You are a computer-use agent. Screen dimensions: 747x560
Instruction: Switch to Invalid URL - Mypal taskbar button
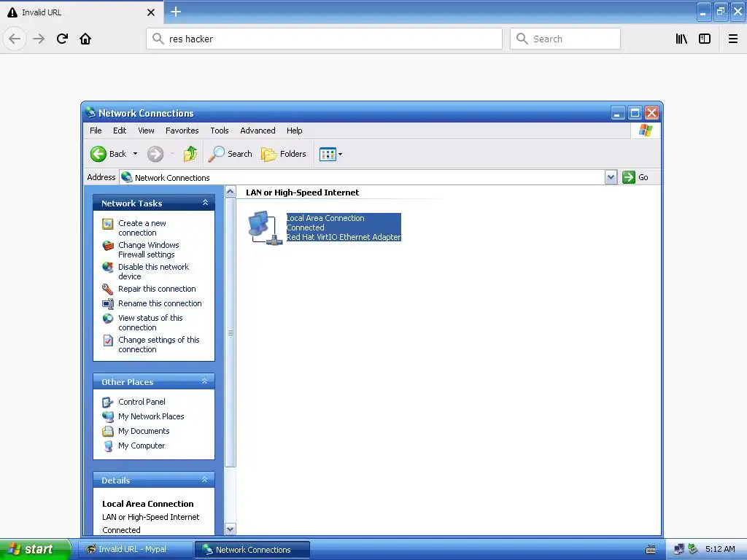pyautogui.click(x=136, y=549)
